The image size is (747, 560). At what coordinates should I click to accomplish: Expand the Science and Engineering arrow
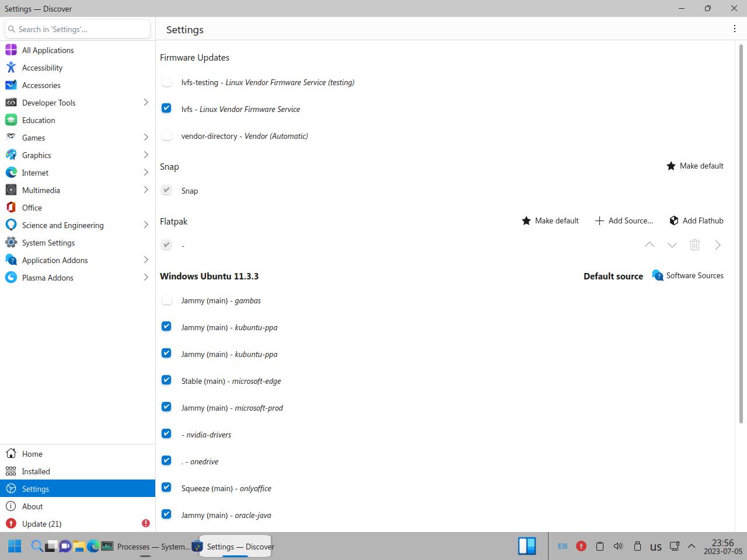146,225
